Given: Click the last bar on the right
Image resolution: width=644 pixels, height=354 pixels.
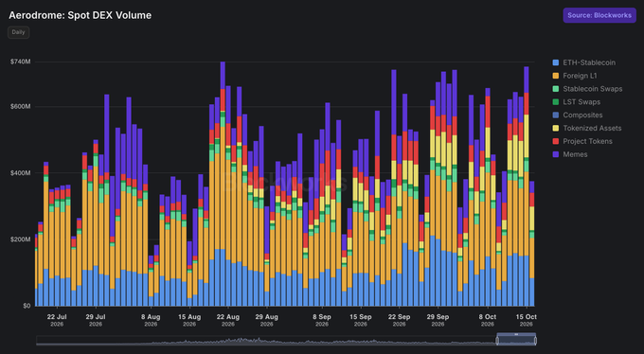Looking at the screenshot, I should coord(532,243).
